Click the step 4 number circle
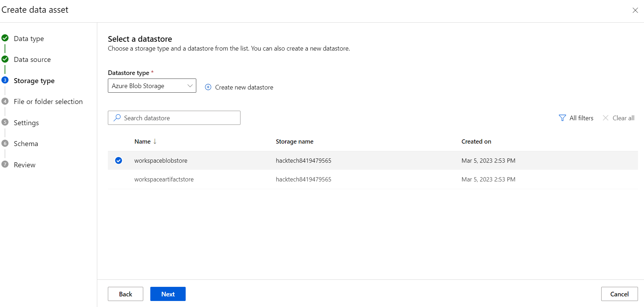 pyautogui.click(x=5, y=102)
